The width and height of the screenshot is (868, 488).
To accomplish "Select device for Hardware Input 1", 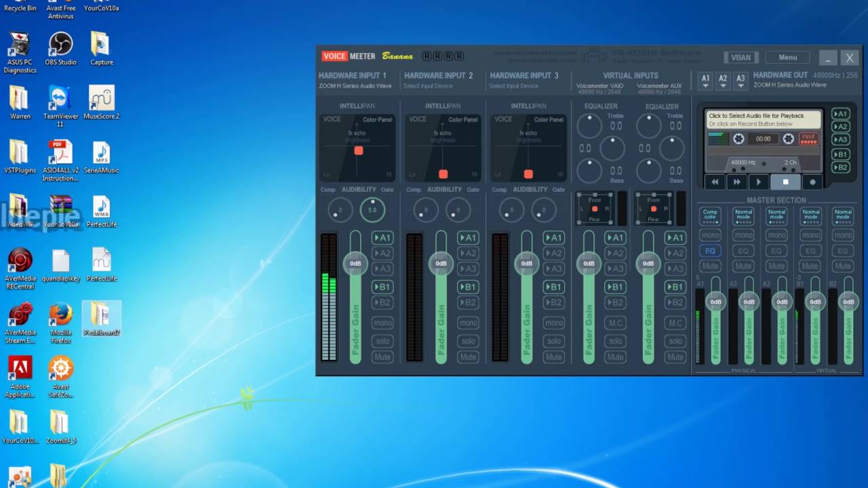I will click(355, 86).
